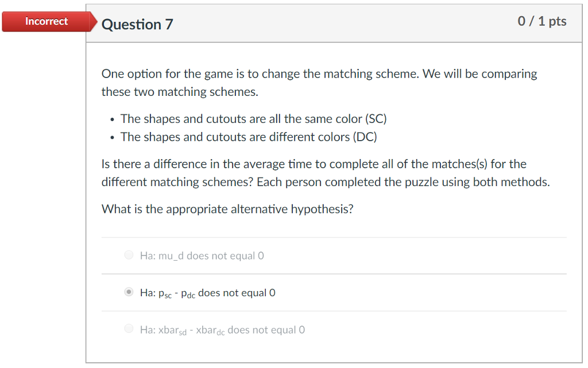Click the red 'Incorrect' status flag

coord(46,21)
